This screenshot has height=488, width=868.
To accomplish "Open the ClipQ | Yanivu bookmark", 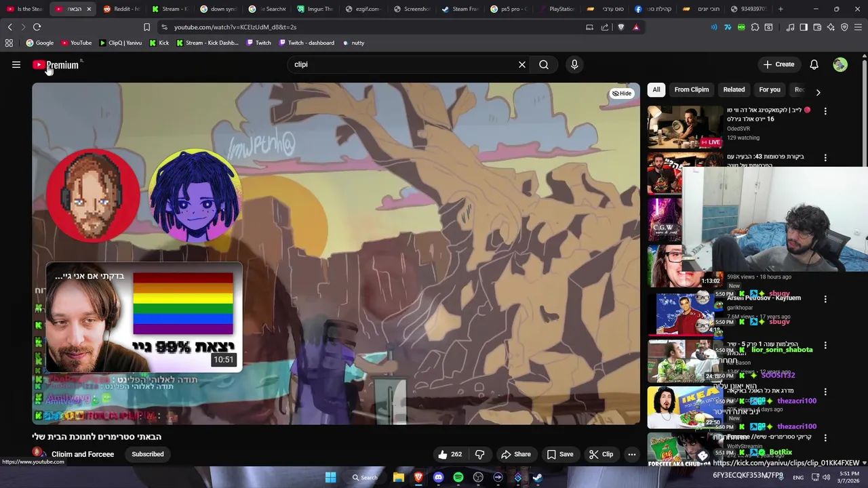I will 120,43.
